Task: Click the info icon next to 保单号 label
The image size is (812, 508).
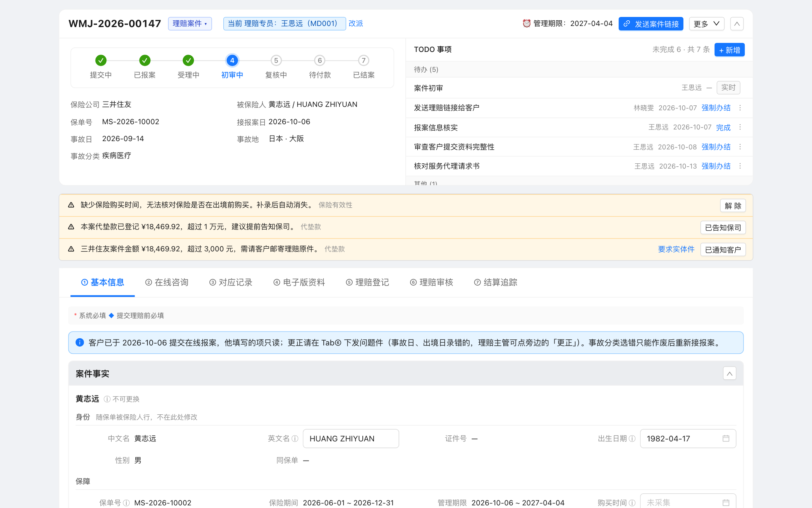Action: point(126,503)
